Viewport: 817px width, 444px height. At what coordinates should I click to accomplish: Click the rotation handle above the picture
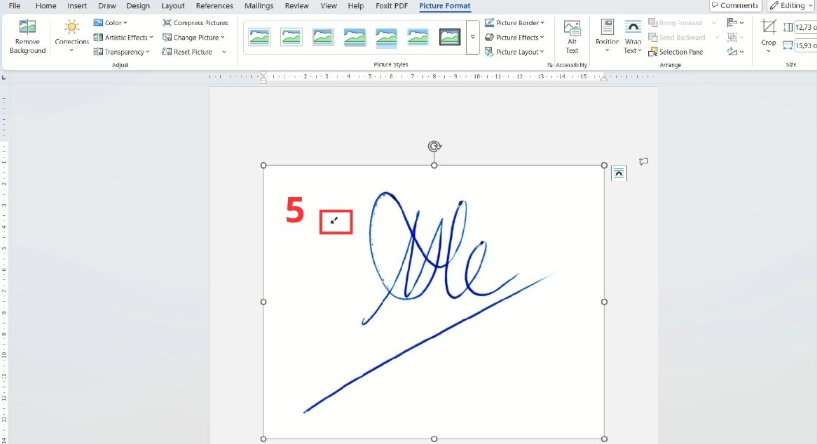click(x=434, y=146)
